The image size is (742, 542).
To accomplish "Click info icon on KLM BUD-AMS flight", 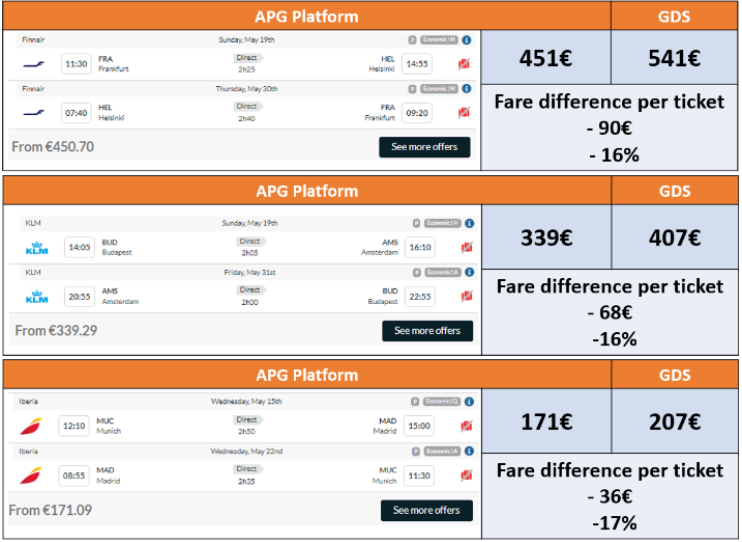I will tap(469, 223).
